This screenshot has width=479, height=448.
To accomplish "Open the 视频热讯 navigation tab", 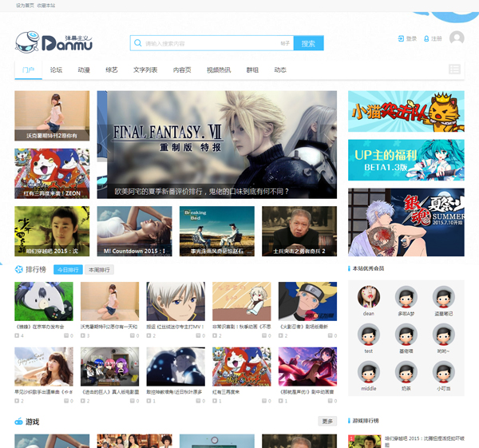I will point(219,70).
